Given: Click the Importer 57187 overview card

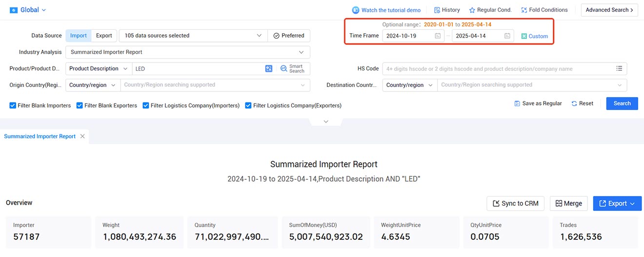Looking at the screenshot, I should [x=49, y=232].
